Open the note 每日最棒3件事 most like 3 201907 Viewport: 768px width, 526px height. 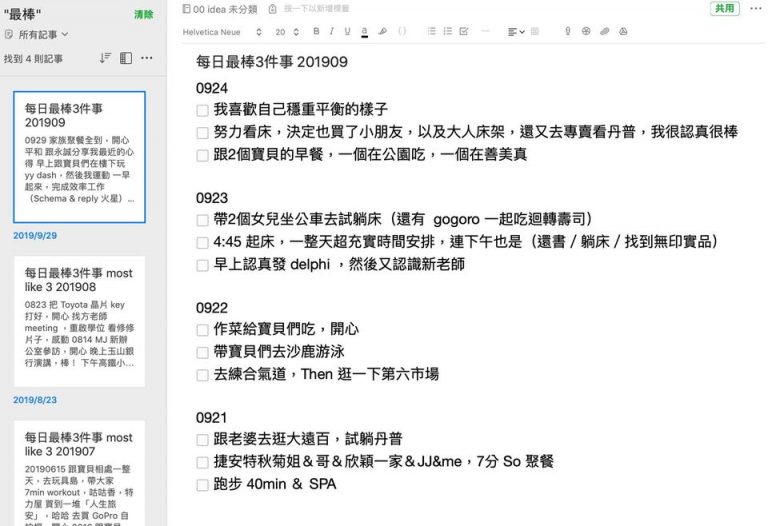[79, 473]
